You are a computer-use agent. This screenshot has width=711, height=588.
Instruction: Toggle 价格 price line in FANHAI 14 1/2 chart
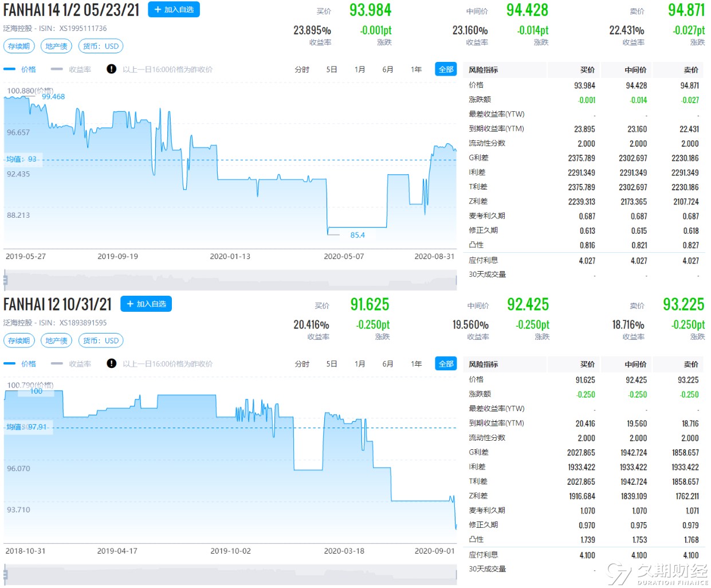tap(20, 69)
